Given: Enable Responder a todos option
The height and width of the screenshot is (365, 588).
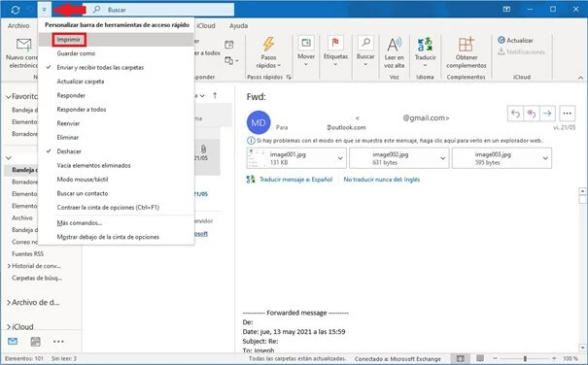Looking at the screenshot, I should point(117,110).
